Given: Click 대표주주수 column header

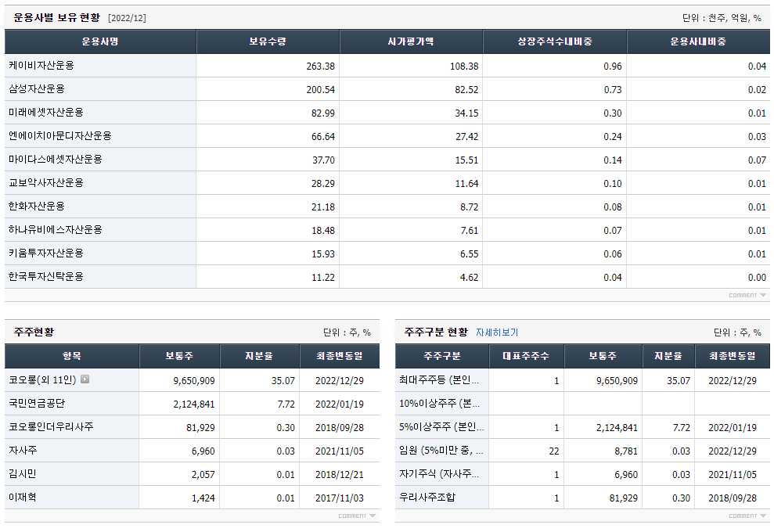Looking at the screenshot, I should [x=526, y=356].
